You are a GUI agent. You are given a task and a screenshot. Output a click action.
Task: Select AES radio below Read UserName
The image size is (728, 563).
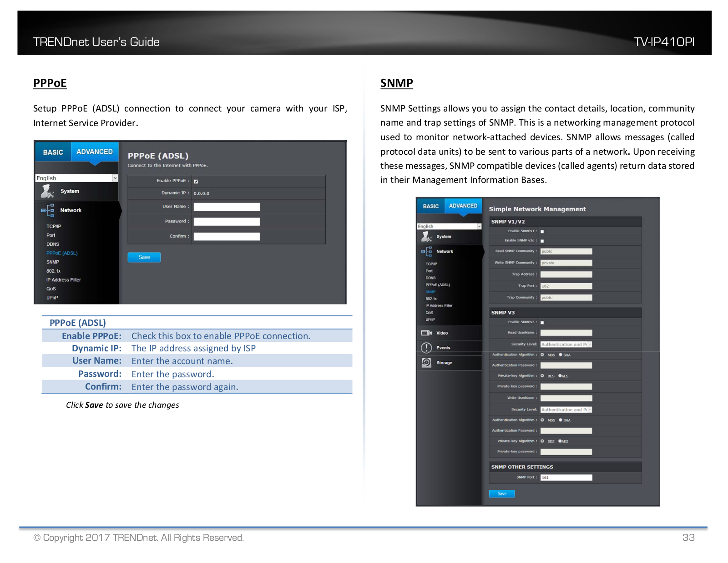pos(560,376)
